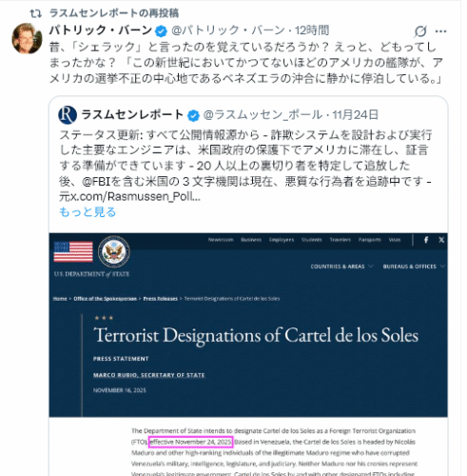Viewport: 467px width, 476px height.
Task: Click the blue verified badge beside パトリック・バーン
Action: pos(162,31)
